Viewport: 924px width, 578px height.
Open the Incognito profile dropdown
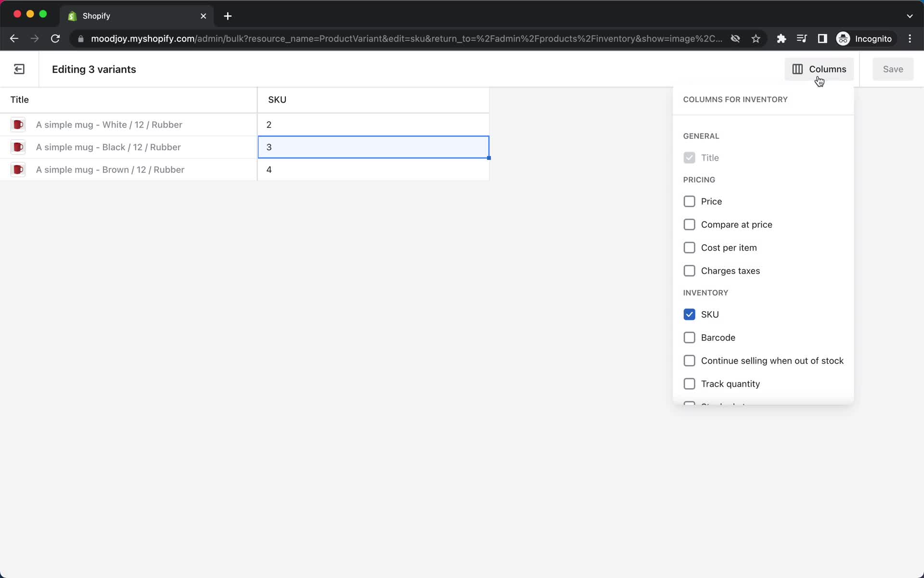pyautogui.click(x=865, y=39)
